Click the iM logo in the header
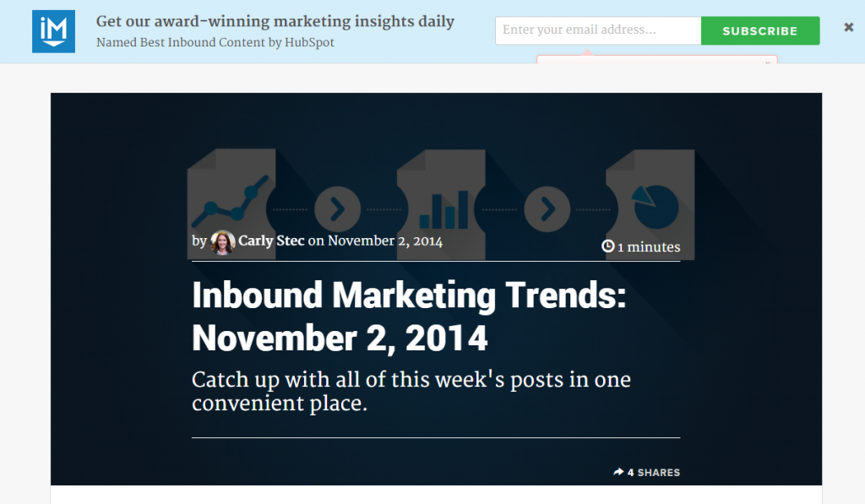This screenshot has width=865, height=504. 53,30
